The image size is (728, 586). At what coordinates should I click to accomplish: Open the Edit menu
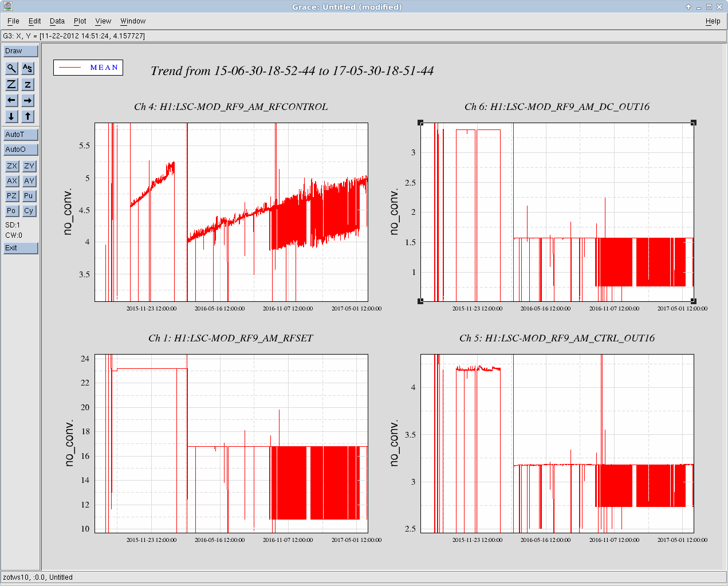(x=35, y=21)
